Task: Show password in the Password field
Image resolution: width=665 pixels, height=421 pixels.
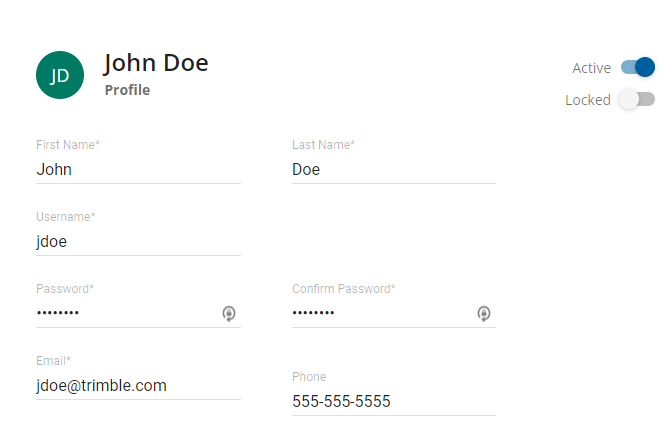Action: tap(229, 314)
